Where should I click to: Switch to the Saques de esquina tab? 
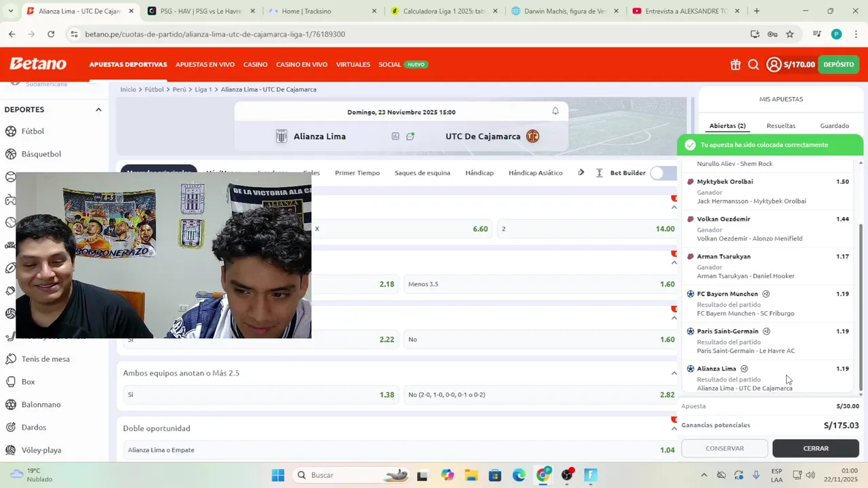pos(422,173)
